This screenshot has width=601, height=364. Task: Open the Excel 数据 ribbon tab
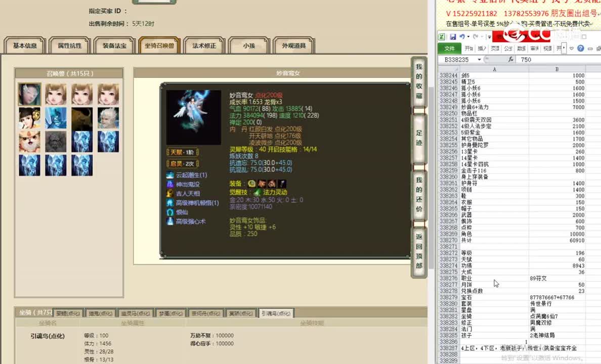[x=521, y=48]
